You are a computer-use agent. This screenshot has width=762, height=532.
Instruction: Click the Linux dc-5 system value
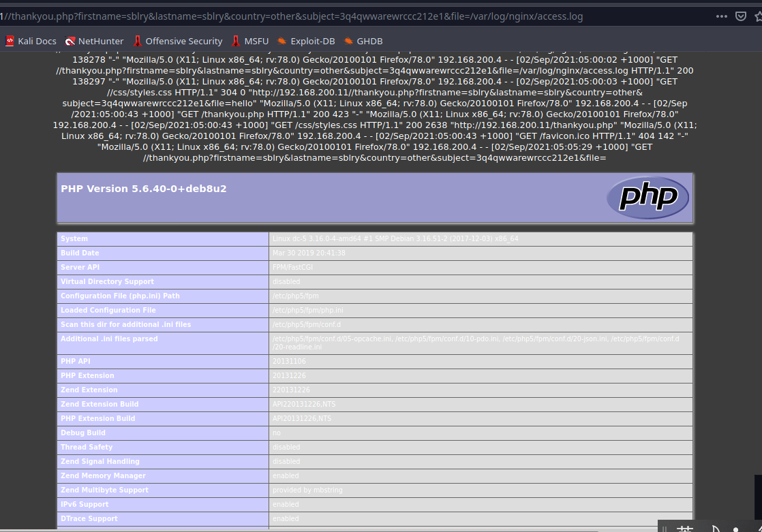(x=395, y=238)
